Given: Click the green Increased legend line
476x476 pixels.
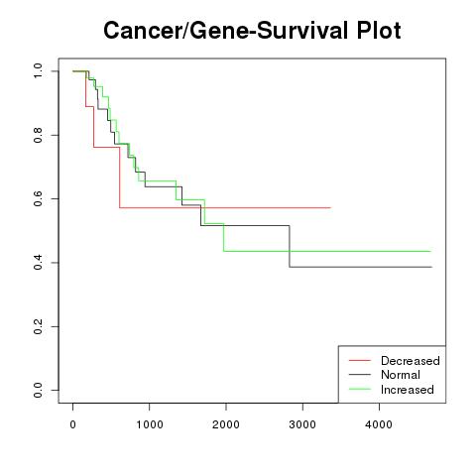Looking at the screenshot, I should coord(360,389).
